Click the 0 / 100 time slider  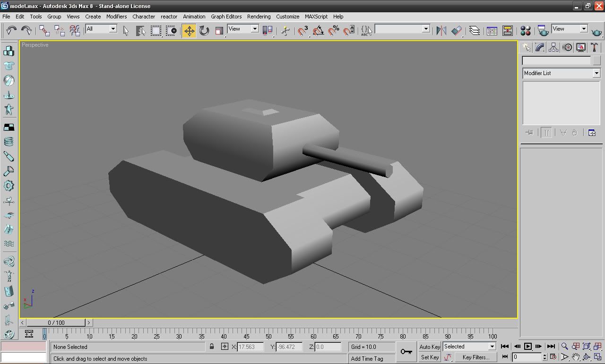pos(56,322)
